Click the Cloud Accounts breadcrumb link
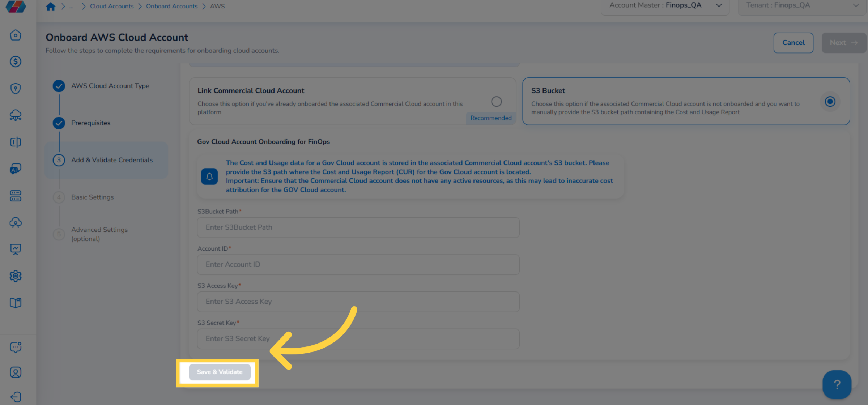Screen dimensions: 868x405 click(111, 6)
